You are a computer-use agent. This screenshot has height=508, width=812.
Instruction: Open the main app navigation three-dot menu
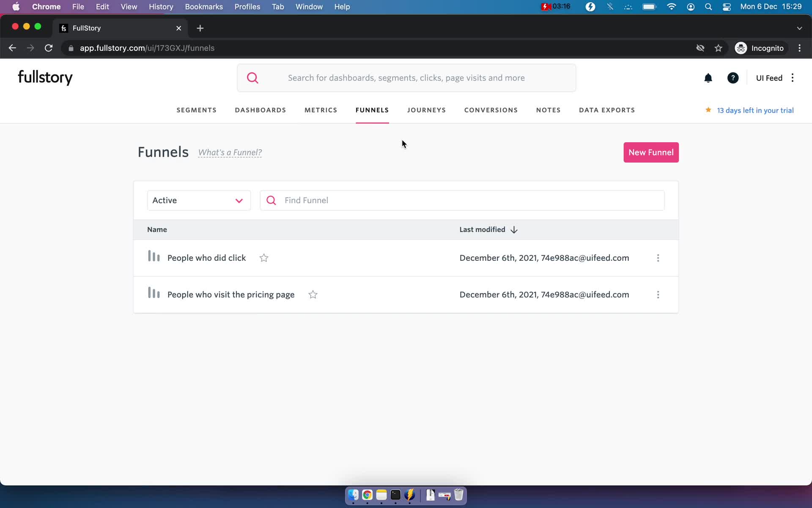coord(793,78)
